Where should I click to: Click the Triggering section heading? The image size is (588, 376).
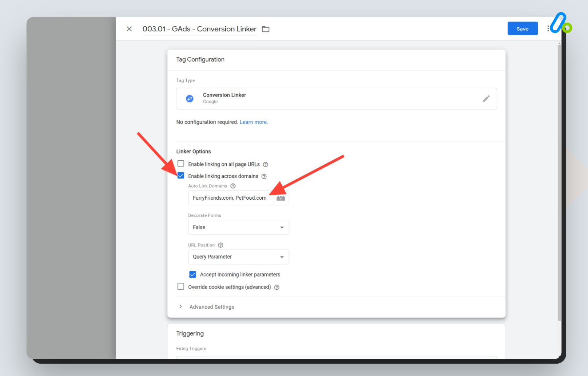point(190,333)
